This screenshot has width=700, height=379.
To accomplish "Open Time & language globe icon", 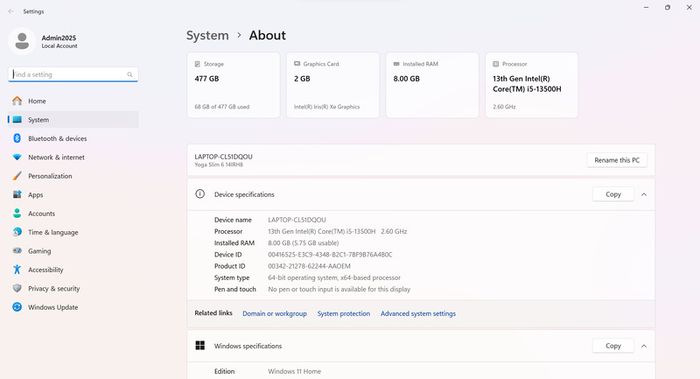I will [17, 232].
